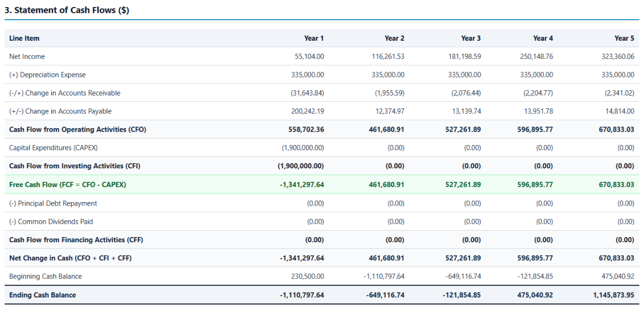Click the green Free Cash Flow row label

click(67, 185)
